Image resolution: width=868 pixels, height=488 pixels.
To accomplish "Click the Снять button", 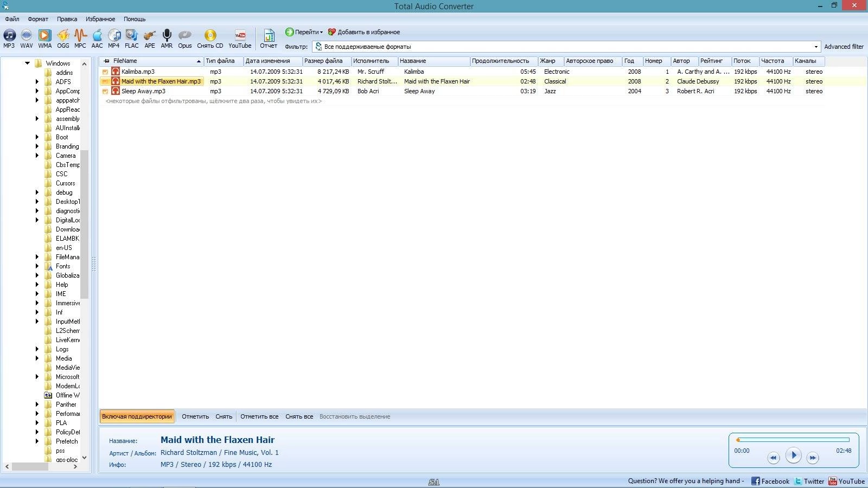I will (x=224, y=416).
